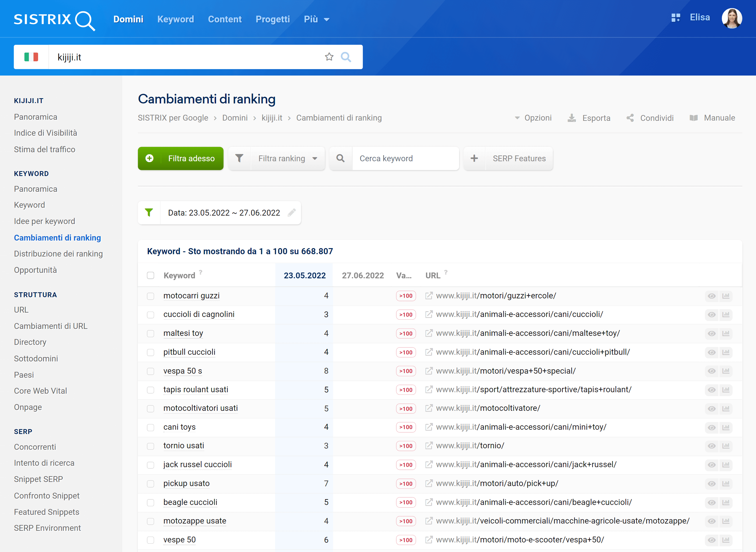
Task: Open chart icon for vespa 50 s row
Action: [x=725, y=371]
